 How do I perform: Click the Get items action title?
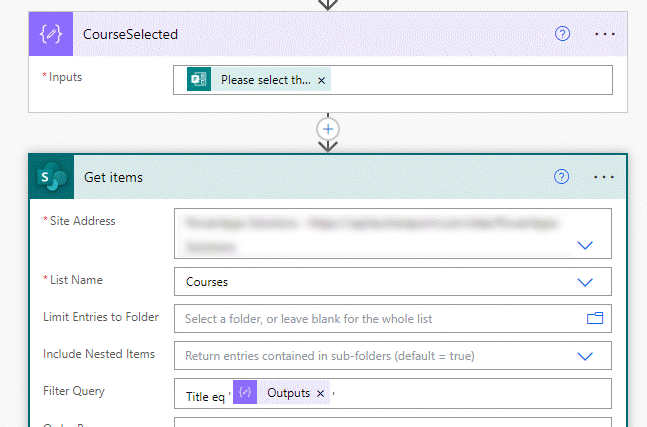click(x=113, y=177)
